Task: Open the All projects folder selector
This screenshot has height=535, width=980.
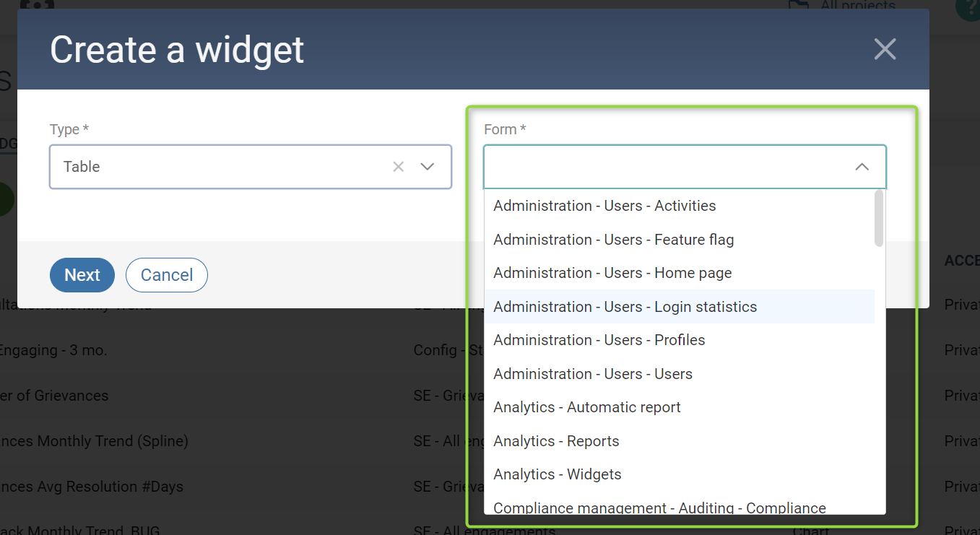Action: point(845,6)
